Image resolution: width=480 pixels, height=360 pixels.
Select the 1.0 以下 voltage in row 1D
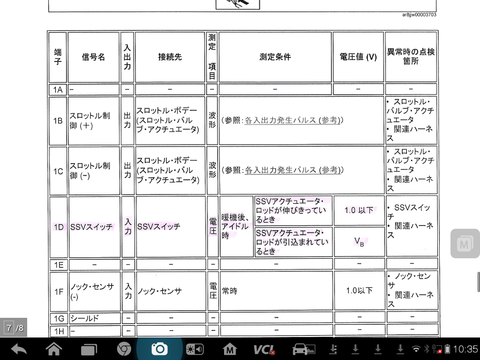coord(359,210)
